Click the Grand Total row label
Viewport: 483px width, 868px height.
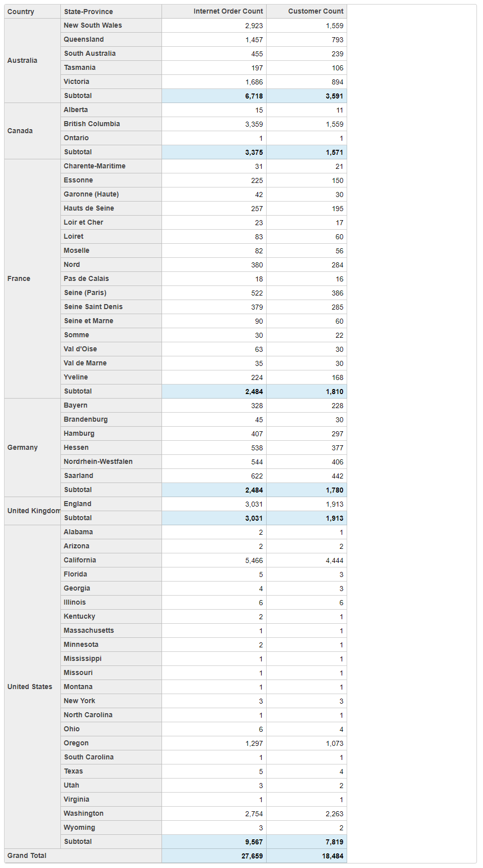(x=27, y=855)
